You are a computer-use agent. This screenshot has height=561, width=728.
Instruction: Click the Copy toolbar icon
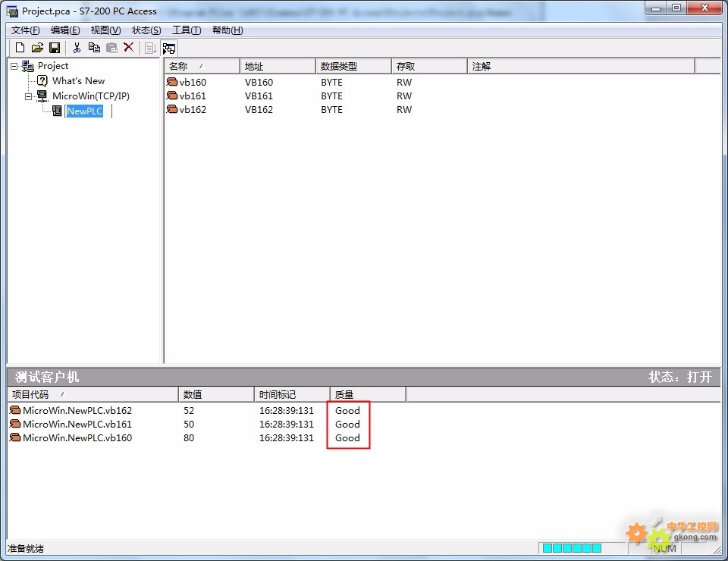94,48
